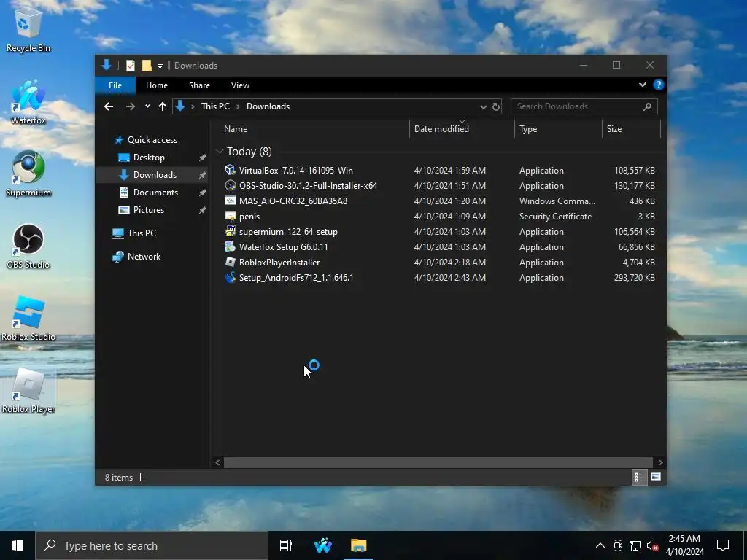Open the address bar history dropdown
The width and height of the screenshot is (747, 560).
[483, 106]
